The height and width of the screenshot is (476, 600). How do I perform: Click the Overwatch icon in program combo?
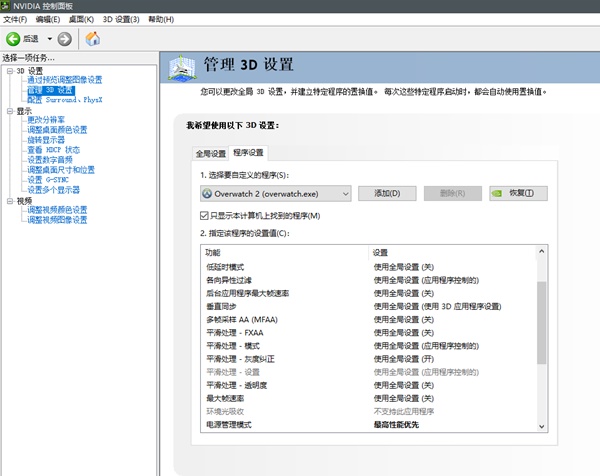[x=207, y=194]
